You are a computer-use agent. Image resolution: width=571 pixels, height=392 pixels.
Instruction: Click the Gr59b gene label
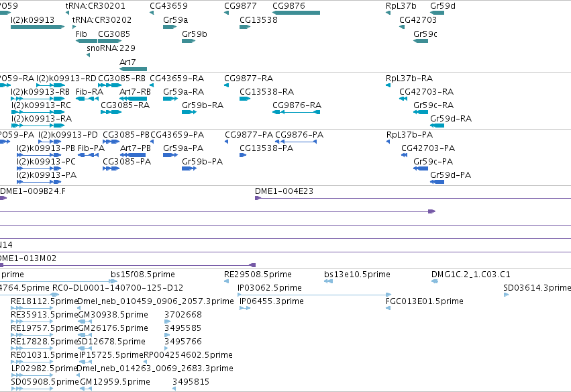tap(195, 34)
